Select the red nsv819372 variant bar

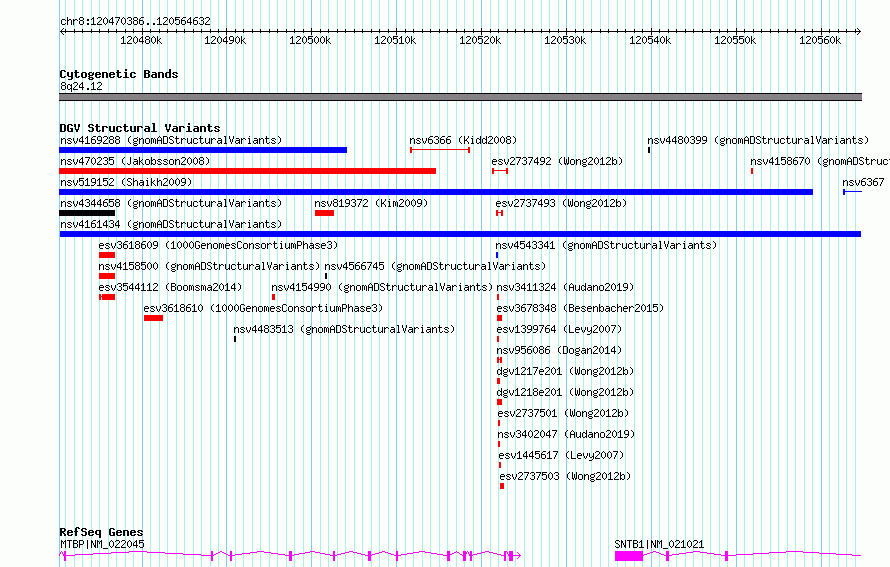(x=325, y=213)
